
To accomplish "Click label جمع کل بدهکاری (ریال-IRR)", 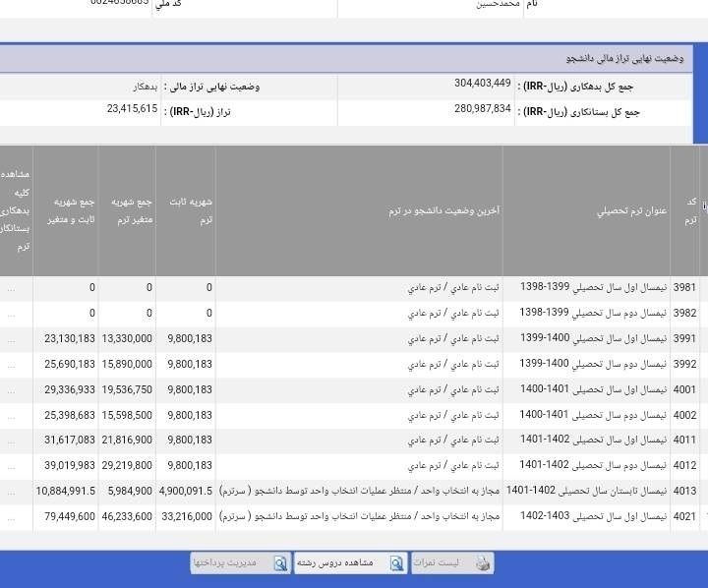I will pos(575,87).
